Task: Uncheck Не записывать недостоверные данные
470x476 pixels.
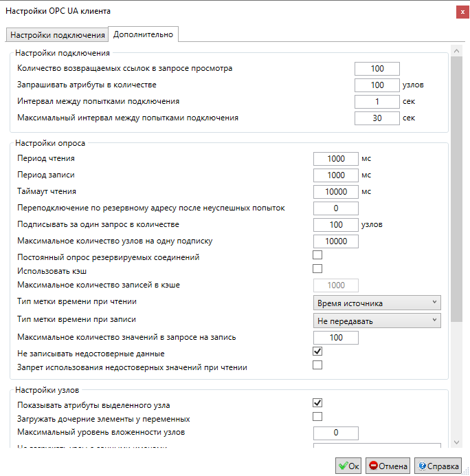Action: pyautogui.click(x=317, y=351)
